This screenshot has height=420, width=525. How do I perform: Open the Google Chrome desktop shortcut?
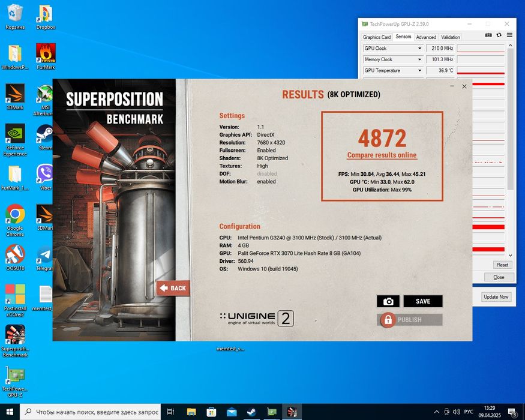(15, 220)
